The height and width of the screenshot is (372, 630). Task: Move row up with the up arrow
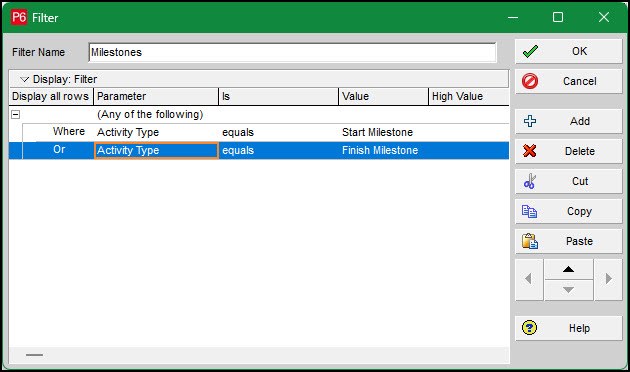point(569,269)
